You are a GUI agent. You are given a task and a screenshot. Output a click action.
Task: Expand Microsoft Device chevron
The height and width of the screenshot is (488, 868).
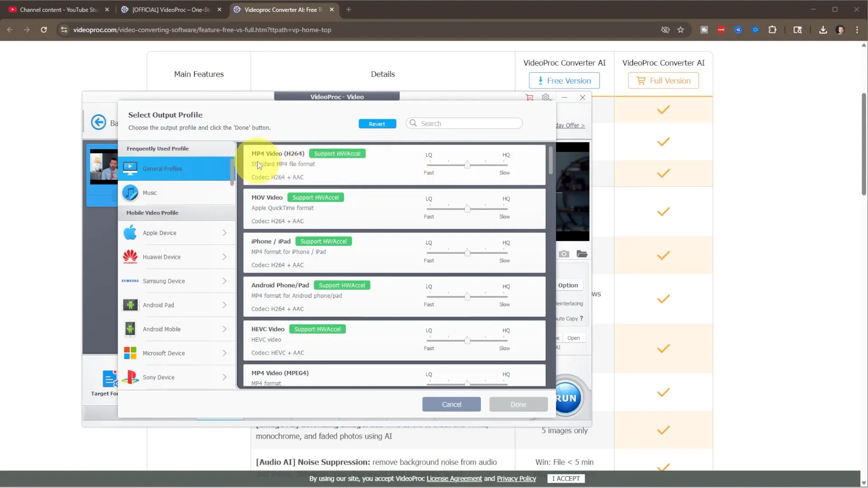click(224, 353)
